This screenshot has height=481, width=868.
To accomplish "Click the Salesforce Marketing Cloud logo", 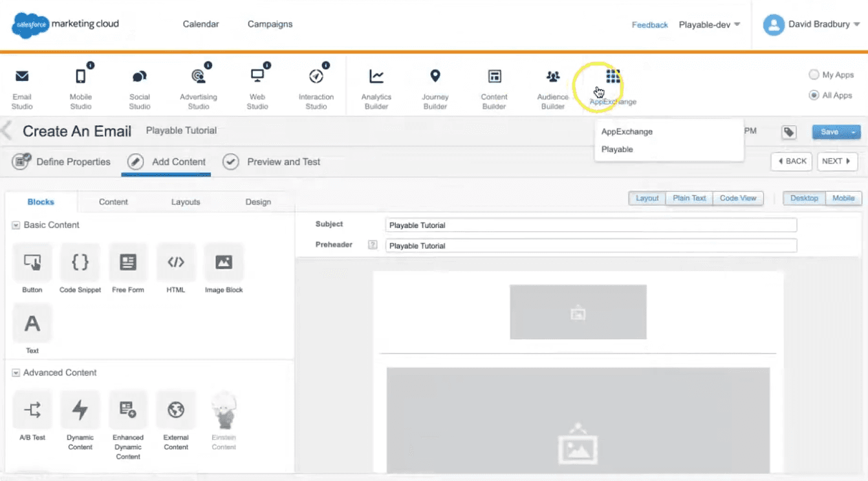I will [x=65, y=25].
